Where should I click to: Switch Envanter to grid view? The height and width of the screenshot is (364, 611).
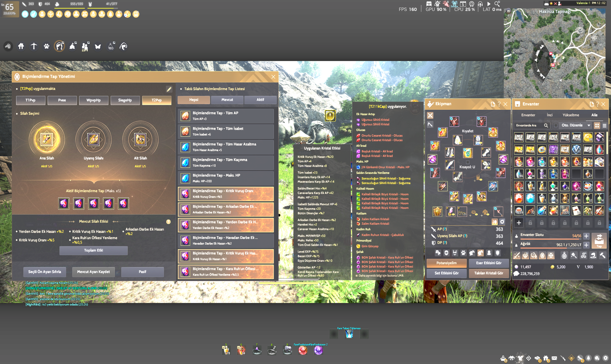(x=597, y=126)
